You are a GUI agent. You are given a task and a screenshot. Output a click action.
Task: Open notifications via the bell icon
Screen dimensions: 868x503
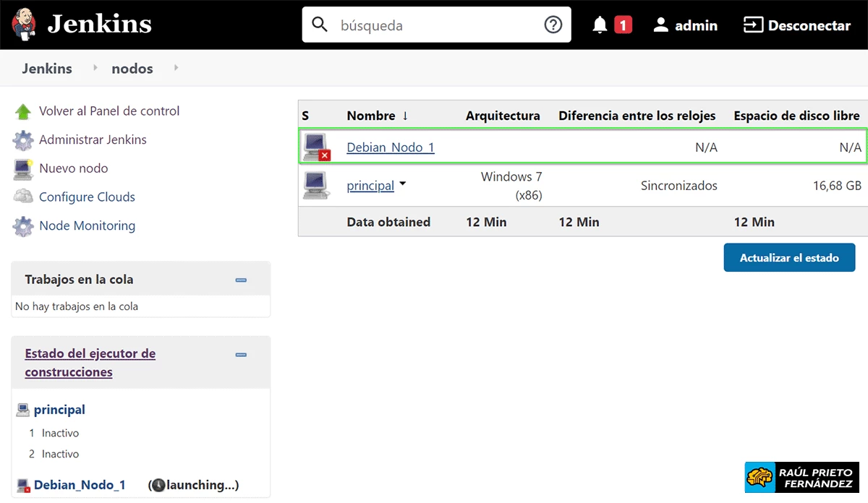(x=600, y=25)
